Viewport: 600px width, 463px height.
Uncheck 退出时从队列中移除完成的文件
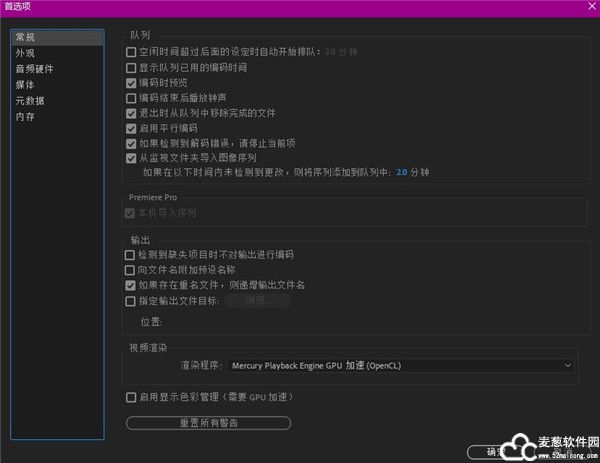[x=131, y=113]
